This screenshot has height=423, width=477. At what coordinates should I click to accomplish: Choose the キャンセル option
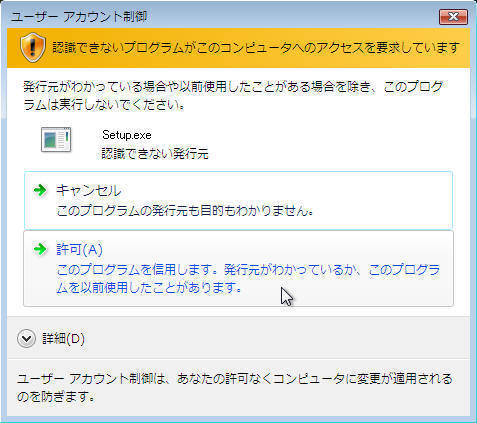point(238,200)
